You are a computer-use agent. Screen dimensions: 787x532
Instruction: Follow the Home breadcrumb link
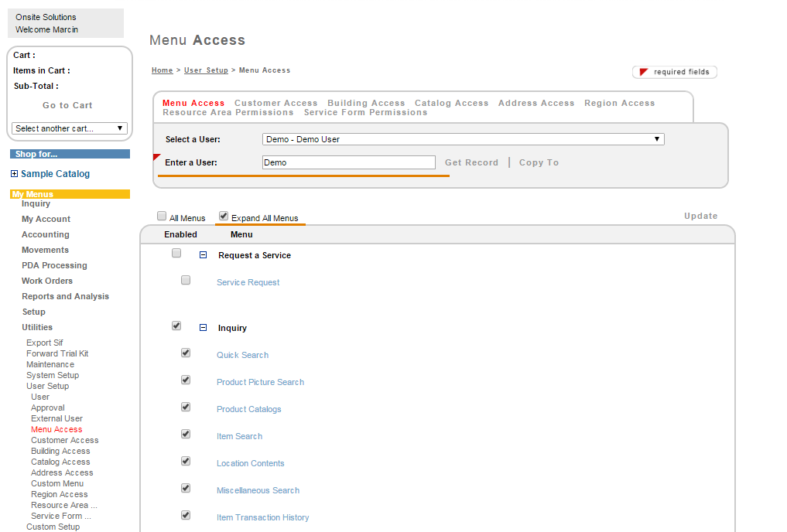click(x=163, y=70)
